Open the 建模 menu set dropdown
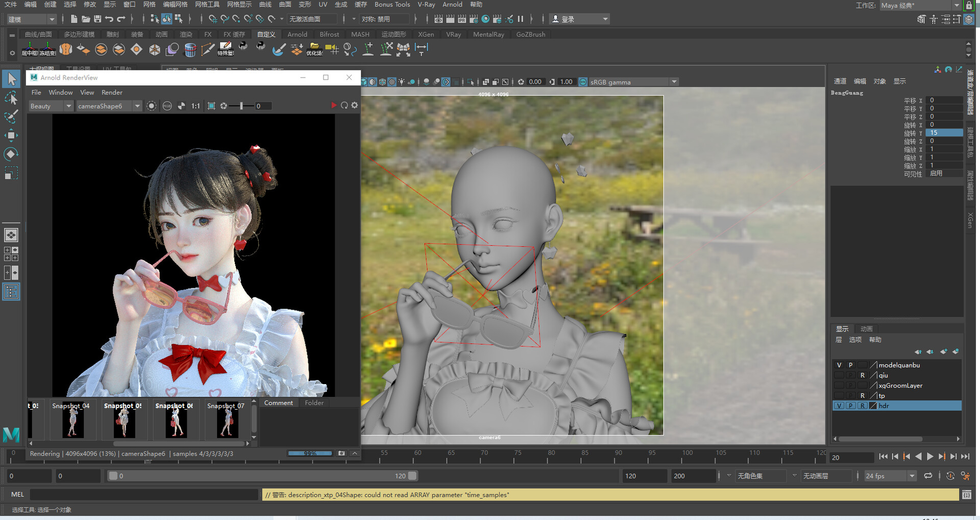The width and height of the screenshot is (980, 520). tap(32, 19)
